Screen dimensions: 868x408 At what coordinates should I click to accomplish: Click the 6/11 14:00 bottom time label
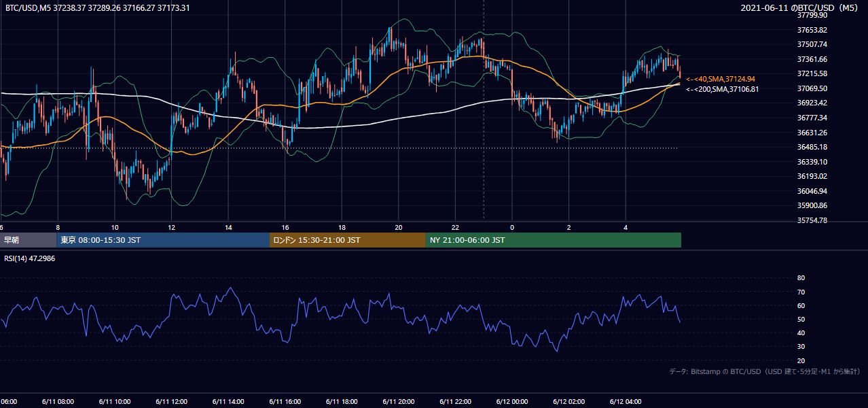pos(228,402)
